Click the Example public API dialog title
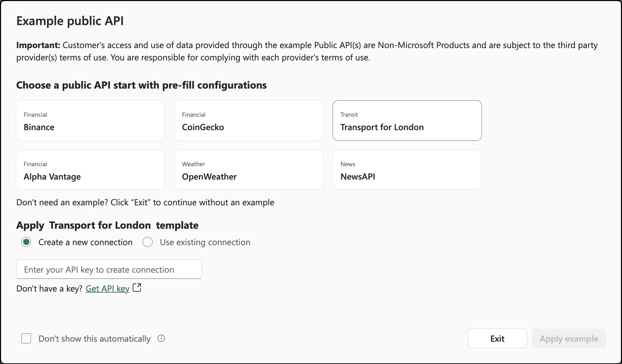Viewport: 622px width, 364px height. pyautogui.click(x=70, y=21)
